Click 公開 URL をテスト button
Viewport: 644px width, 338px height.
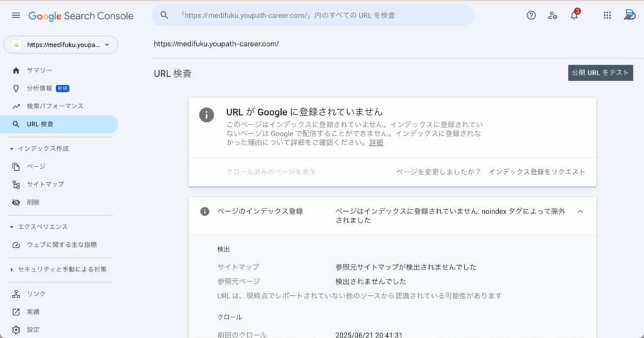[x=601, y=73]
